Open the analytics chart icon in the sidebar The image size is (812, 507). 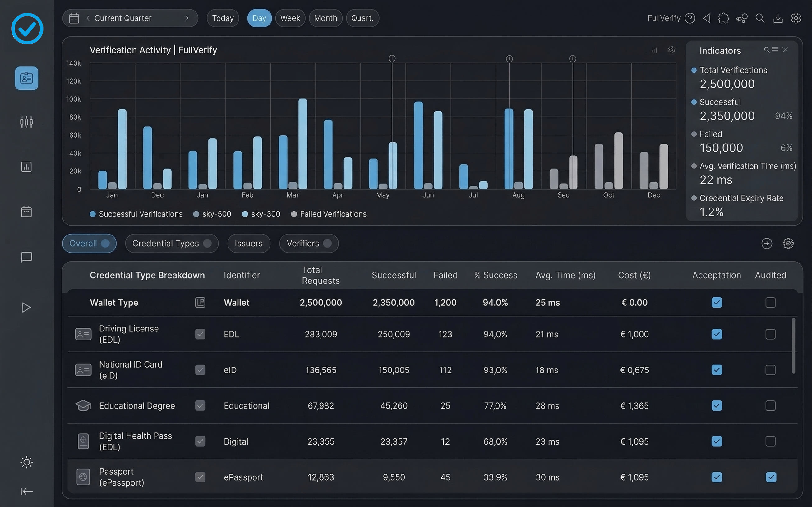[x=26, y=167]
